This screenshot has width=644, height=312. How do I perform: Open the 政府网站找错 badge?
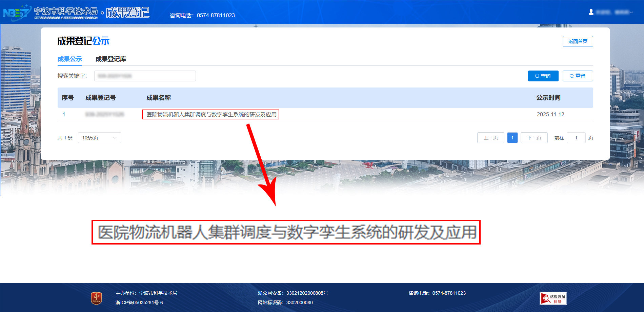(x=553, y=298)
